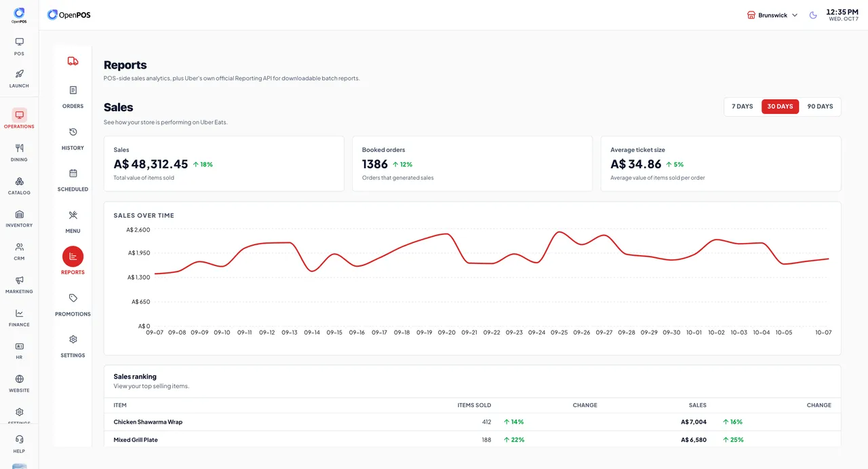Select the Reports section icon
868x469 pixels.
point(73,257)
